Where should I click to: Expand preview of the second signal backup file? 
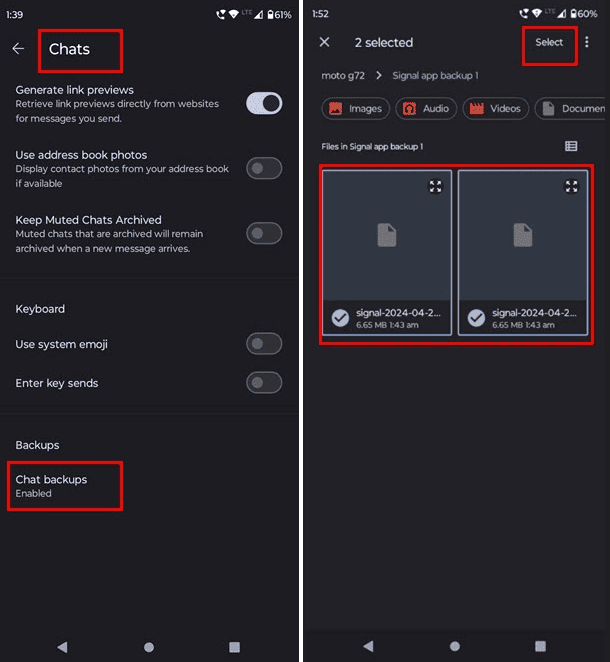coord(571,186)
